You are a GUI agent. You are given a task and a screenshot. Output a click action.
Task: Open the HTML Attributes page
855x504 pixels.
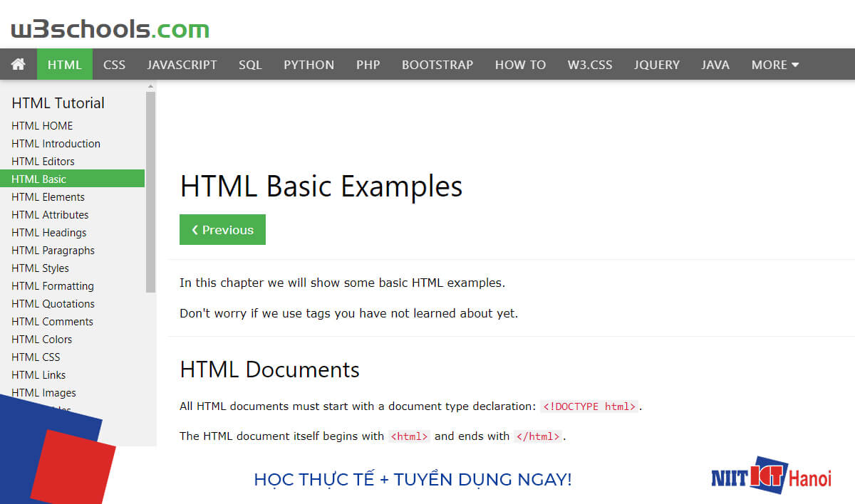pos(50,214)
